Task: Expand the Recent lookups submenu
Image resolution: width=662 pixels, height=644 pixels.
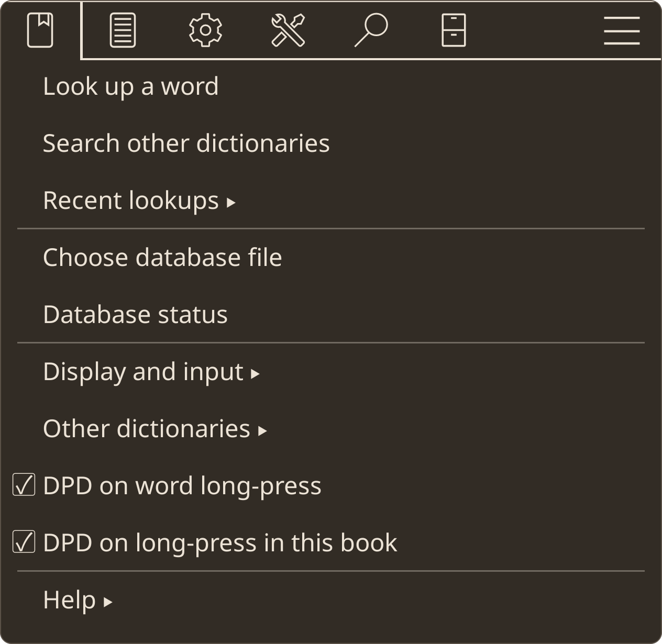Action: 331,201
